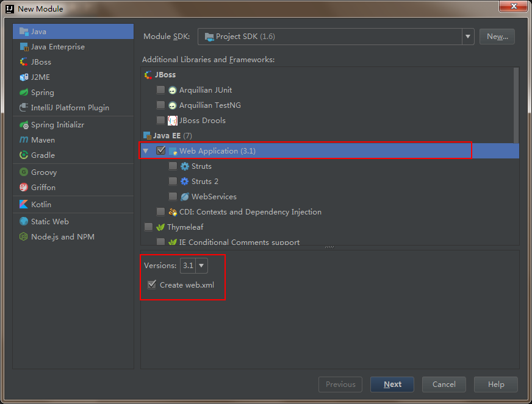
Task: Uncheck the Web Application checkbox
Action: pyautogui.click(x=161, y=151)
